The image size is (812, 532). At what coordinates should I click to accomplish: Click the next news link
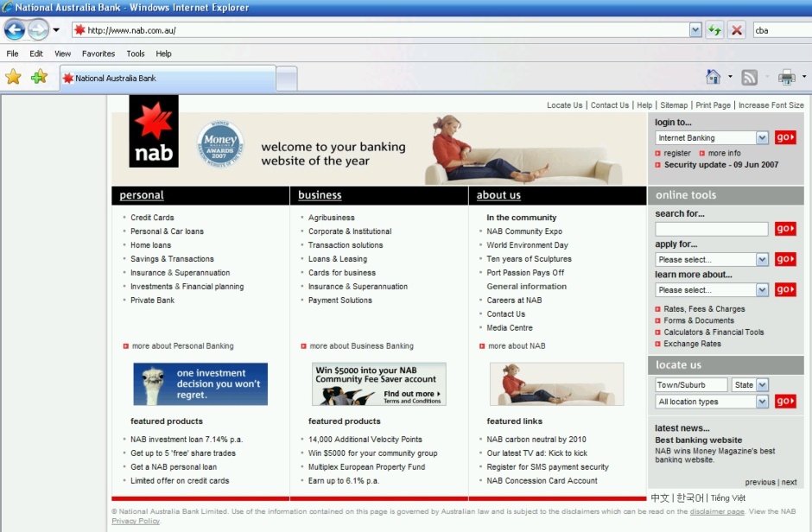point(790,482)
